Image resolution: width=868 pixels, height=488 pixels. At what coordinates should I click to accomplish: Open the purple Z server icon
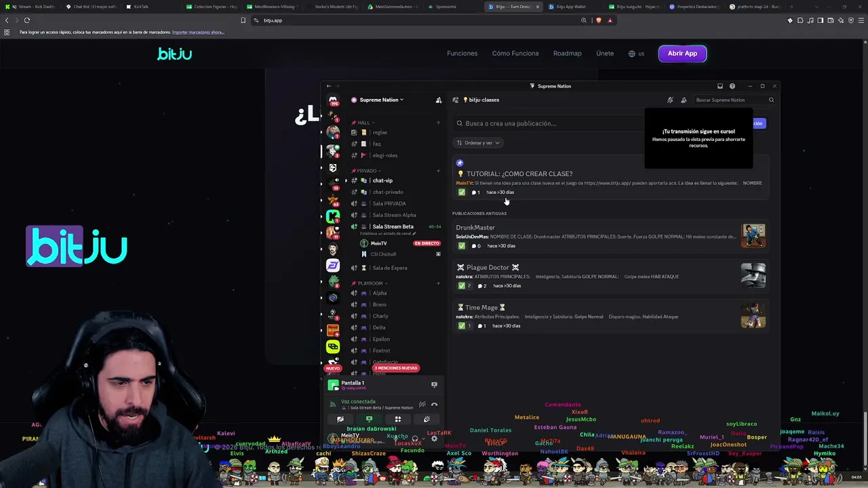(x=333, y=265)
